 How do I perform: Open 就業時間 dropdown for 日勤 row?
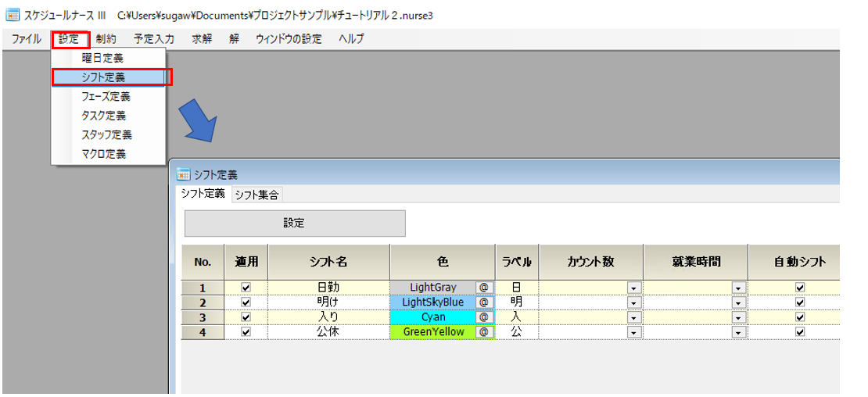coord(738,288)
